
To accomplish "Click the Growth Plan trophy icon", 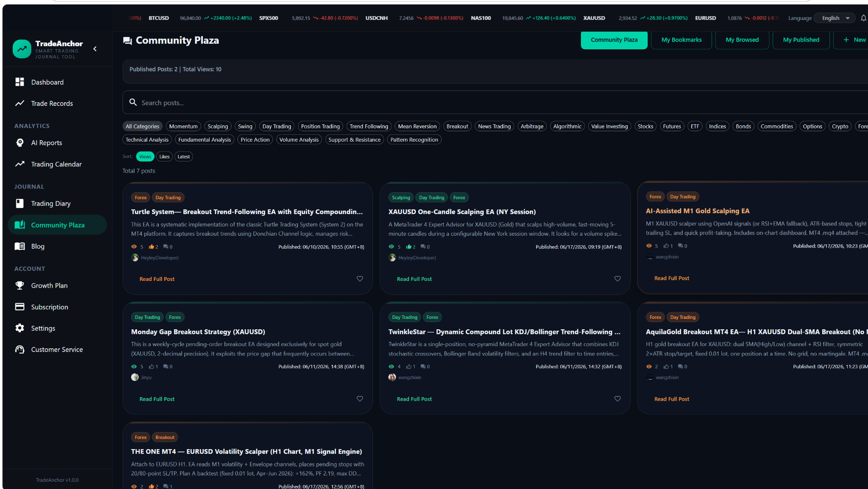I will coord(19,285).
